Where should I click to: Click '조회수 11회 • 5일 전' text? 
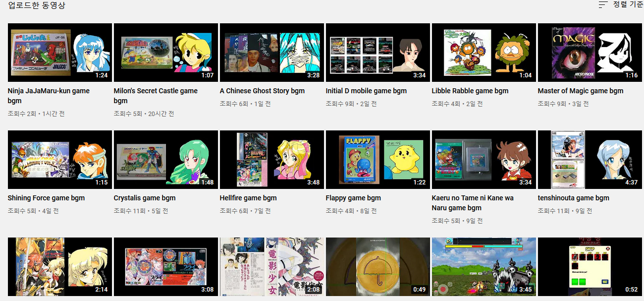click(x=141, y=211)
